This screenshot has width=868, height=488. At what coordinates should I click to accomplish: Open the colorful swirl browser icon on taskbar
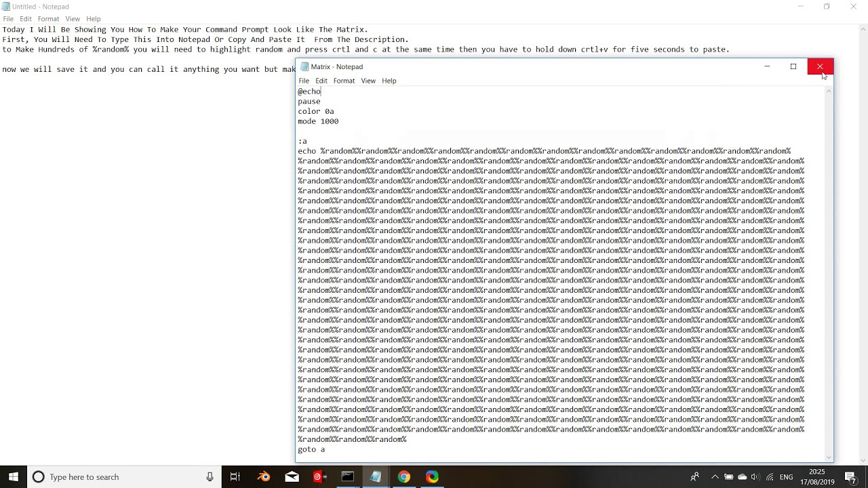432,476
